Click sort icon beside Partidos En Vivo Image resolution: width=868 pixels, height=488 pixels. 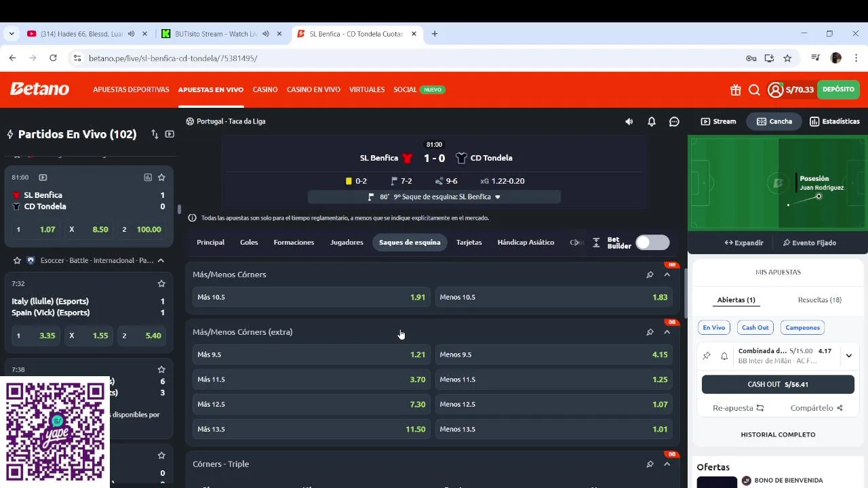point(155,134)
